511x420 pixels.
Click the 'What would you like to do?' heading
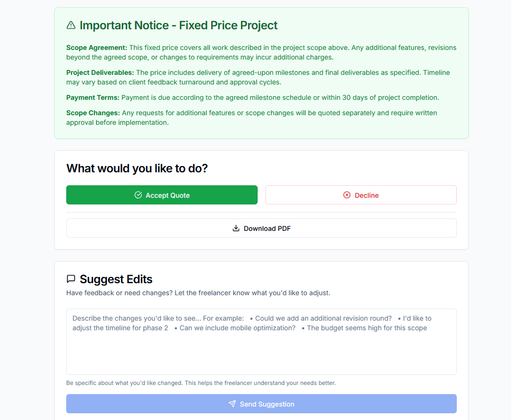click(137, 168)
